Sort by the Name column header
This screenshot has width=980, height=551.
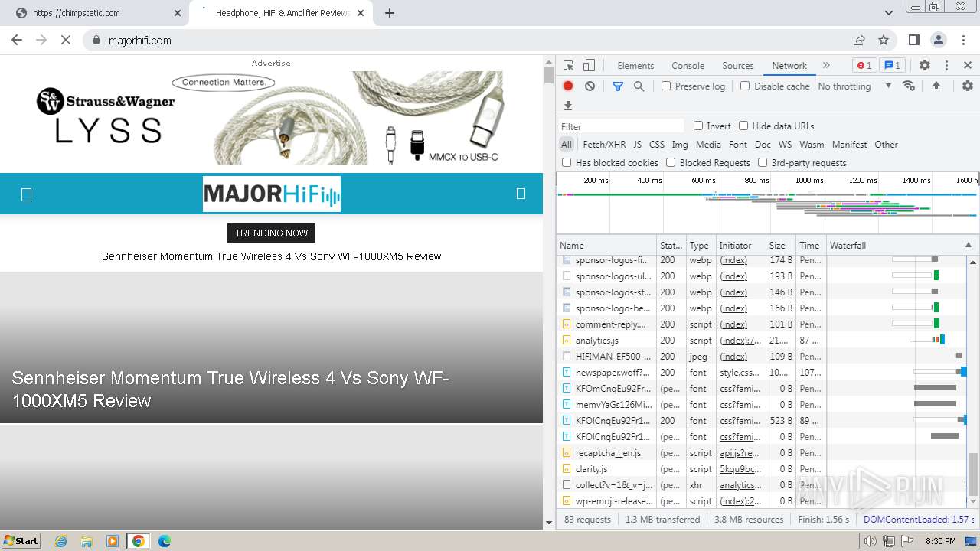point(606,245)
